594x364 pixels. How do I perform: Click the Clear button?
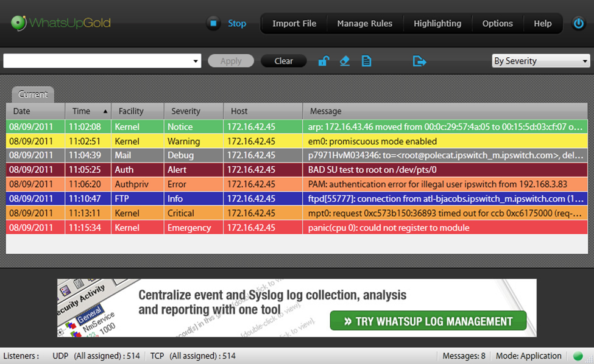coord(284,61)
